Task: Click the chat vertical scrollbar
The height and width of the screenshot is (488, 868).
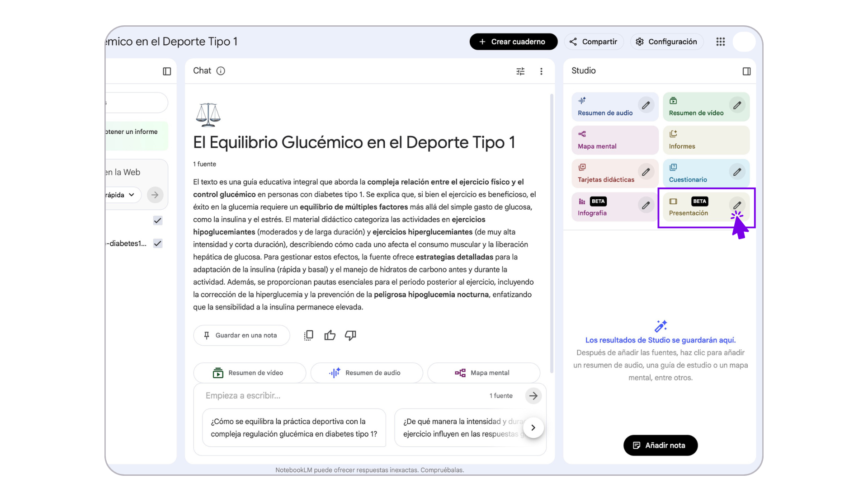Action: click(x=552, y=233)
